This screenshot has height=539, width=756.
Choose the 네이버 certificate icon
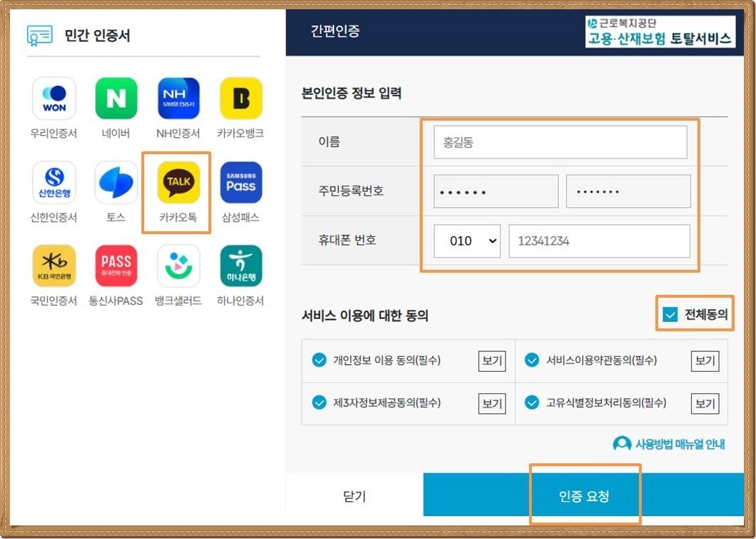tap(116, 99)
